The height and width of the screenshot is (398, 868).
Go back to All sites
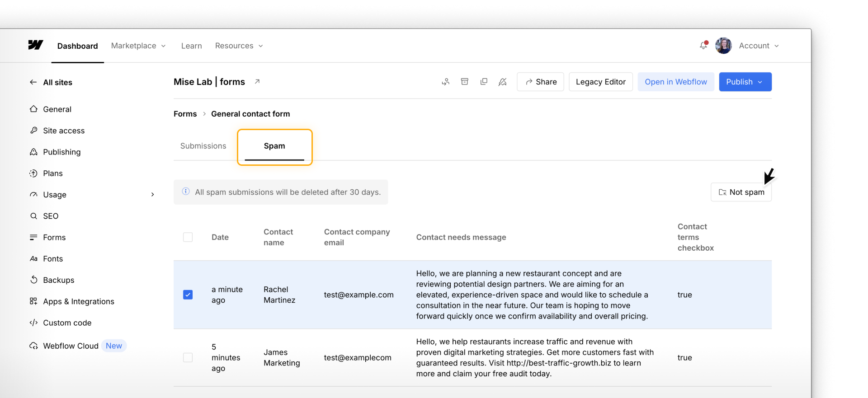pos(51,82)
